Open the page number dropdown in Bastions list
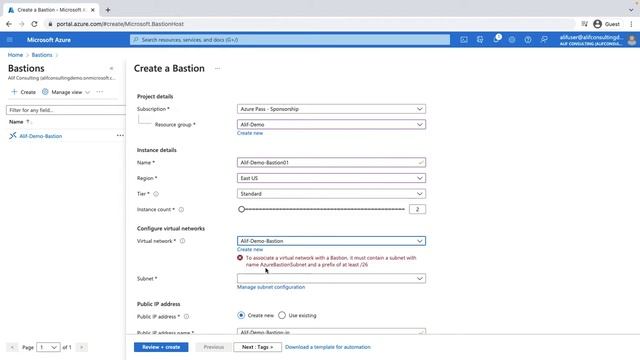Viewport: 640px width, 360px height. [x=48, y=347]
